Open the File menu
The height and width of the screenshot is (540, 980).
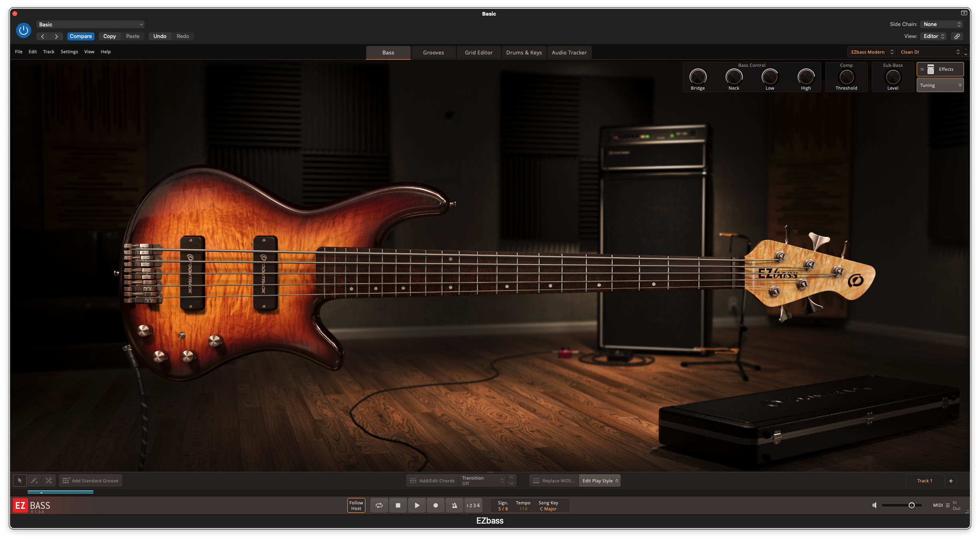click(x=18, y=52)
